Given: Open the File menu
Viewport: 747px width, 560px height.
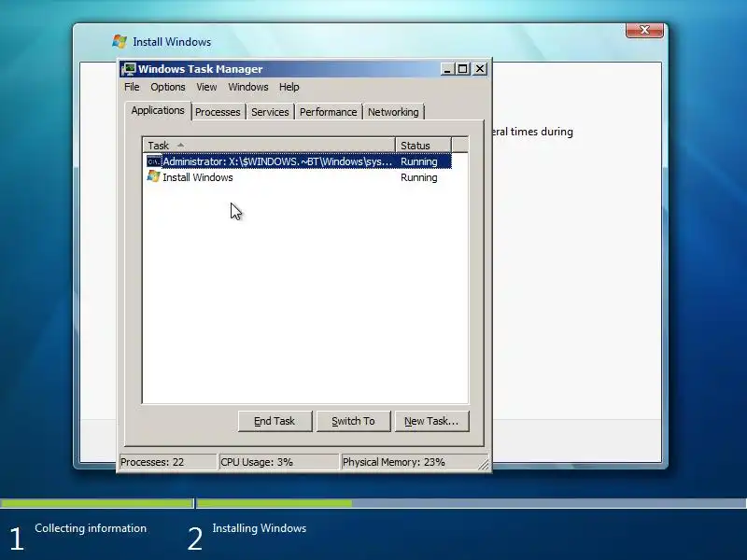Looking at the screenshot, I should 132,87.
